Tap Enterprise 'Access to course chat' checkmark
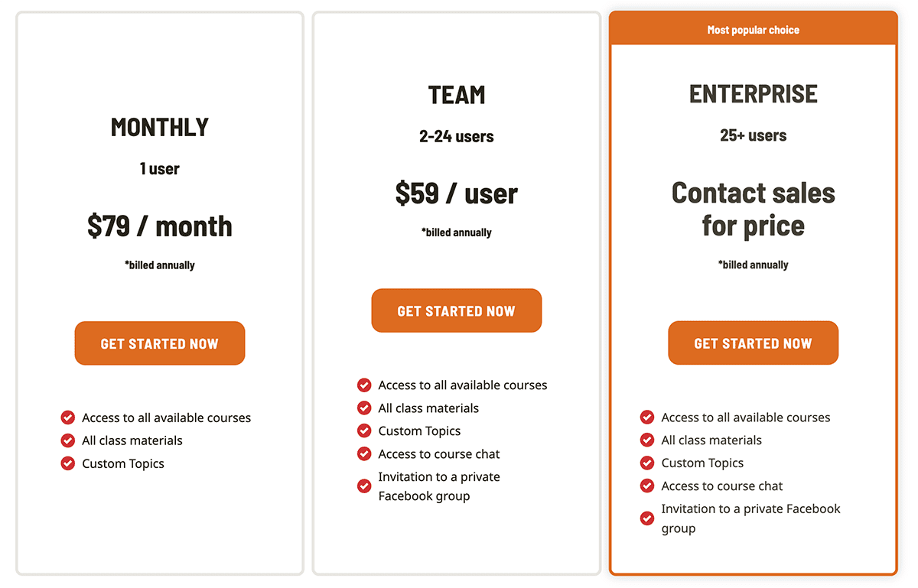Image resolution: width=918 pixels, height=588 pixels. click(647, 486)
